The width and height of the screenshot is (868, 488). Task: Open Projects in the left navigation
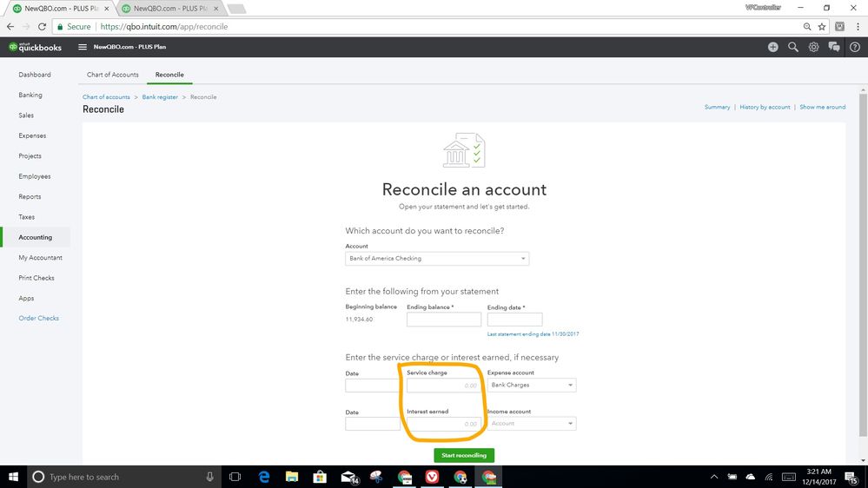pos(30,156)
